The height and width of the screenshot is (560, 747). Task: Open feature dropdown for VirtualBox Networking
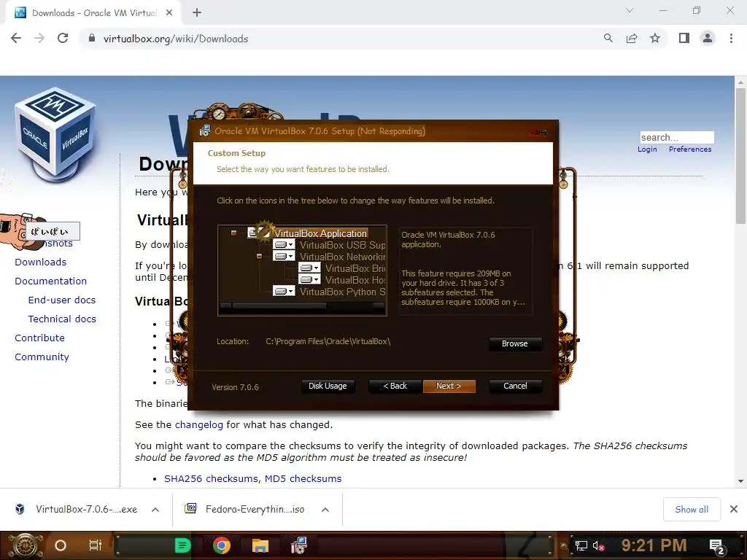[x=284, y=256]
